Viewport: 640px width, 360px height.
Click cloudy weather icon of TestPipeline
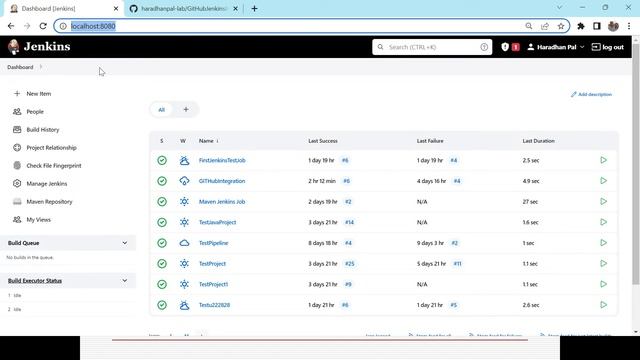point(184,243)
